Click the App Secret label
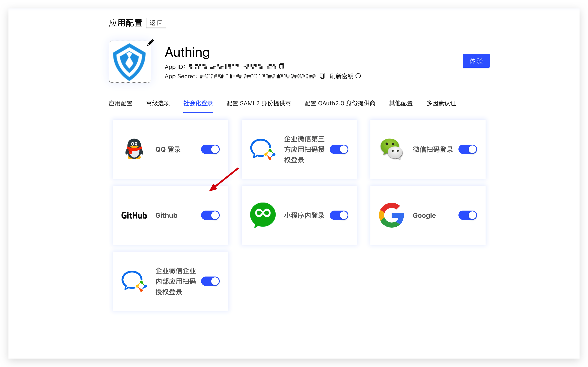588x367 pixels. 181,76
